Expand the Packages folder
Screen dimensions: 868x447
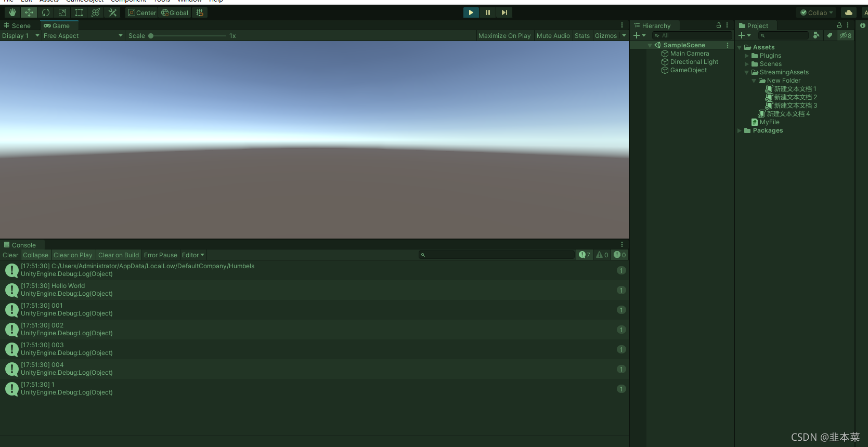tap(740, 130)
